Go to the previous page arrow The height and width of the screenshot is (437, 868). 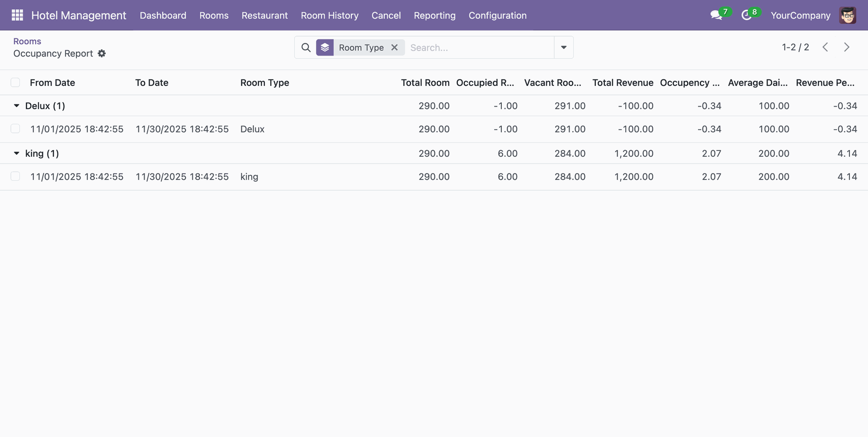click(x=825, y=47)
